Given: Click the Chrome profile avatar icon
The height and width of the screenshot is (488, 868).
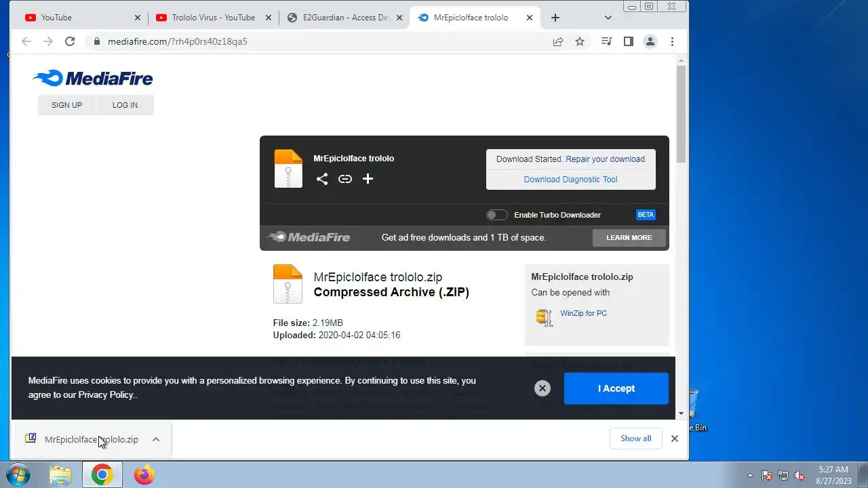Looking at the screenshot, I should click(650, 41).
